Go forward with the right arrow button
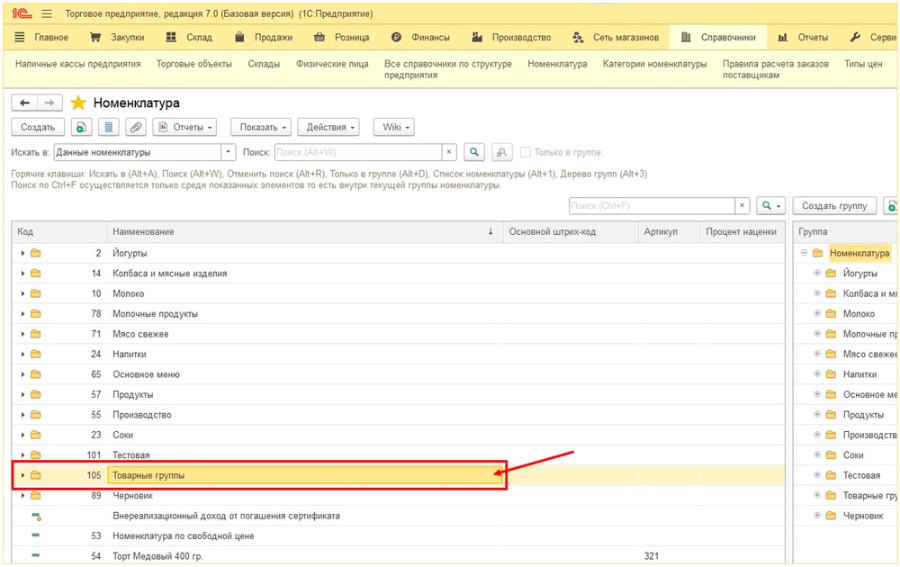The image size is (900, 567). coord(49,103)
